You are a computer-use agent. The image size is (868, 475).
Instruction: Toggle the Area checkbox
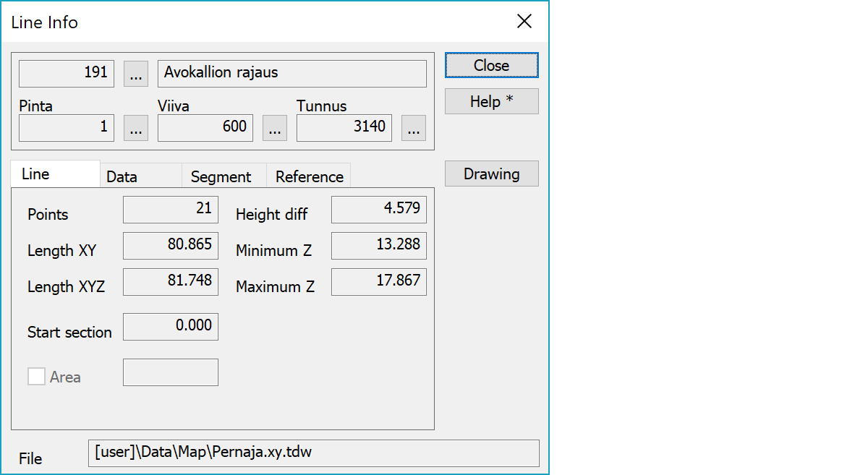point(36,377)
